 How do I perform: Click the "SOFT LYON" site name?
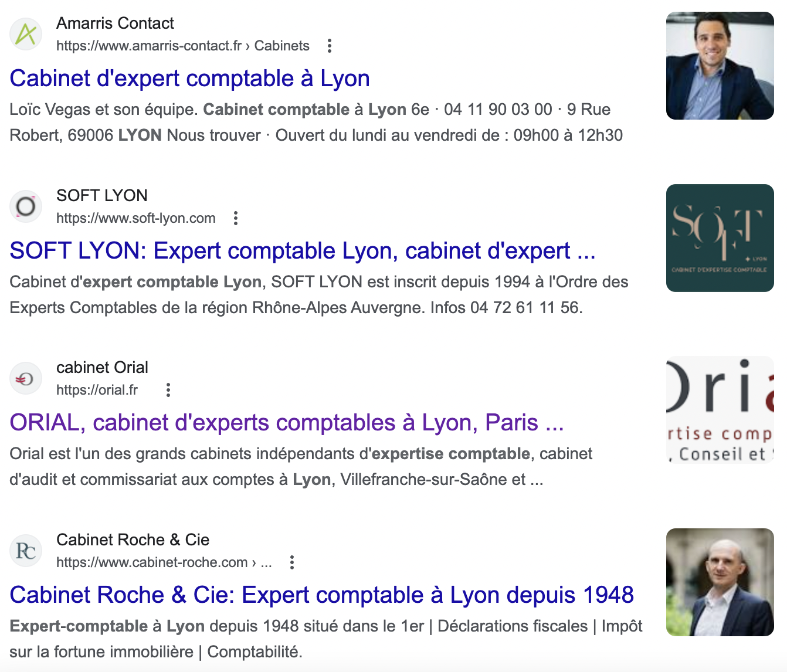coord(102,196)
